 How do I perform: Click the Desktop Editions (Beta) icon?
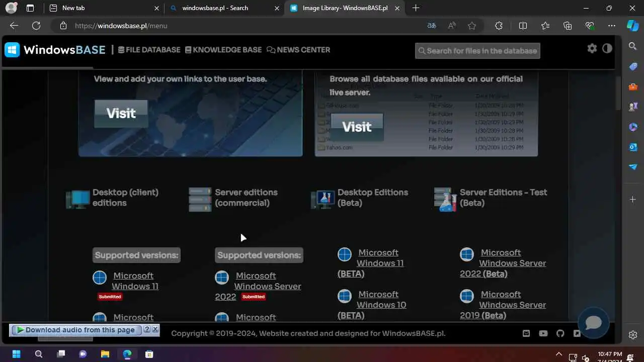point(323,199)
